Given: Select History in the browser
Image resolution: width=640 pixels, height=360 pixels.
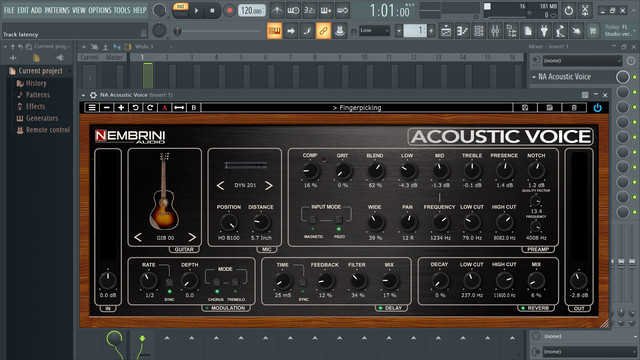Looking at the screenshot, I should coord(36,83).
